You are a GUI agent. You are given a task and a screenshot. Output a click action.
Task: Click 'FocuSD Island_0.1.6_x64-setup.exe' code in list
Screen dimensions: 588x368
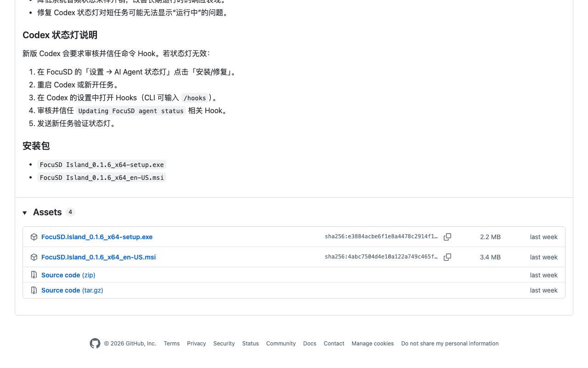coord(102,165)
